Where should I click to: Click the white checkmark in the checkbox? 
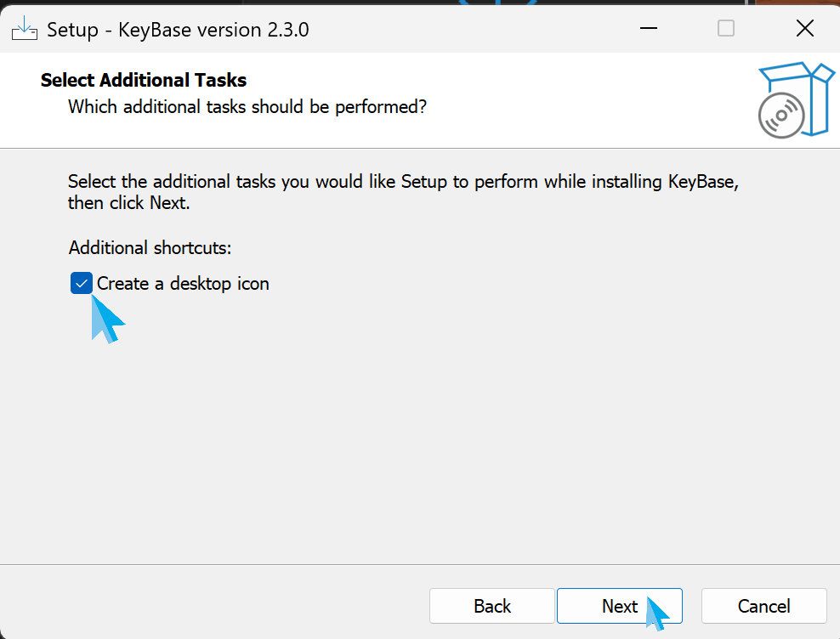pos(82,284)
